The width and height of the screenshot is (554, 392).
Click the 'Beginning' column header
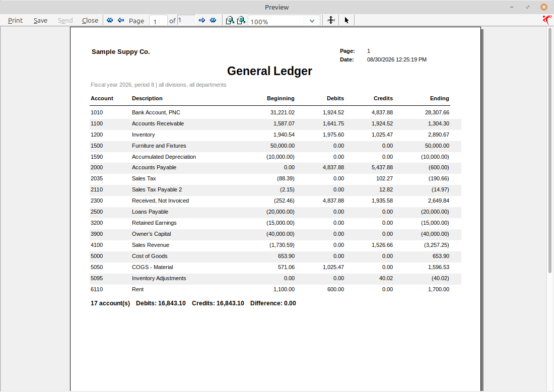(x=281, y=98)
